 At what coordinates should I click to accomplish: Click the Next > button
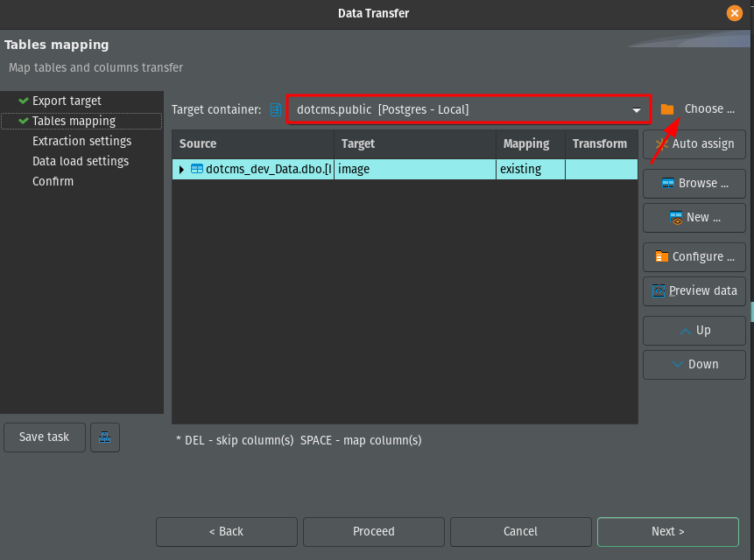point(668,531)
